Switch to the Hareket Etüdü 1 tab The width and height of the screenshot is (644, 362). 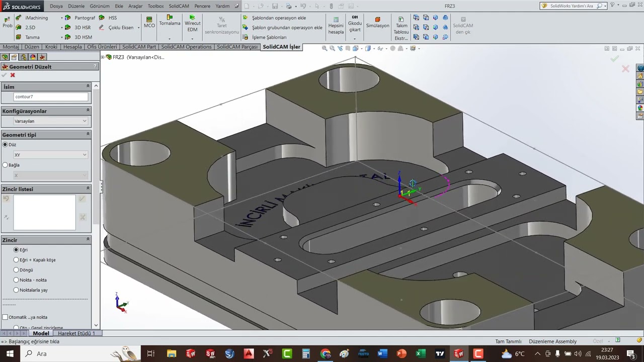point(76,333)
